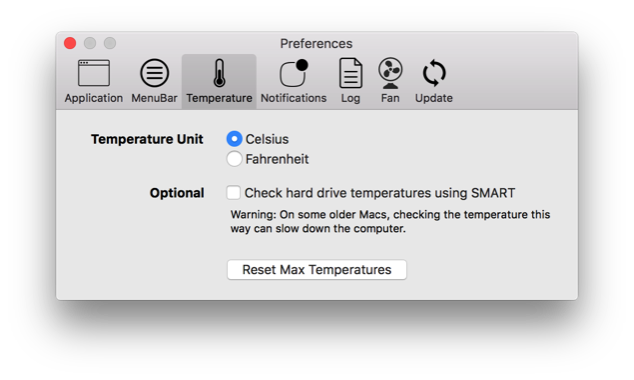Select the MenuBar lines icon
Screen dimensions: 634x380
click(154, 73)
